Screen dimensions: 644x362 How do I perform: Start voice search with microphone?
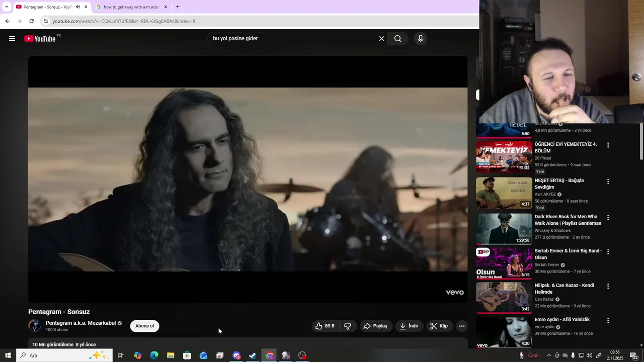pos(421,39)
